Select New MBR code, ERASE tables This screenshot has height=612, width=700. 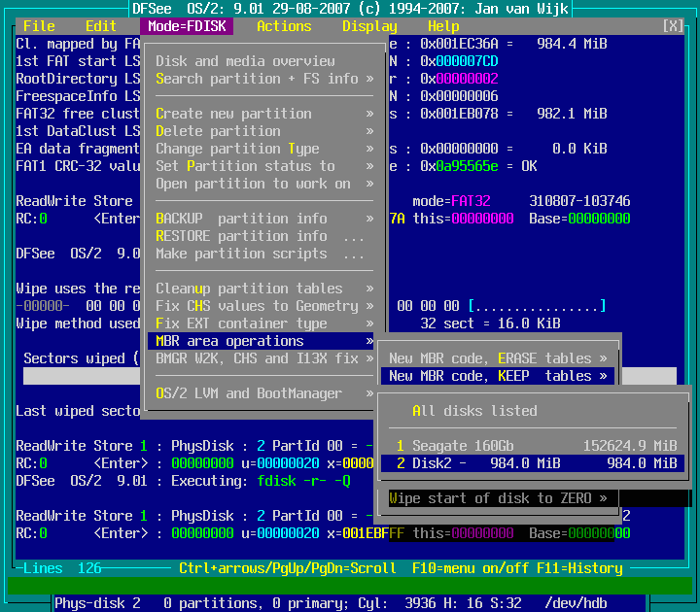[497, 358]
